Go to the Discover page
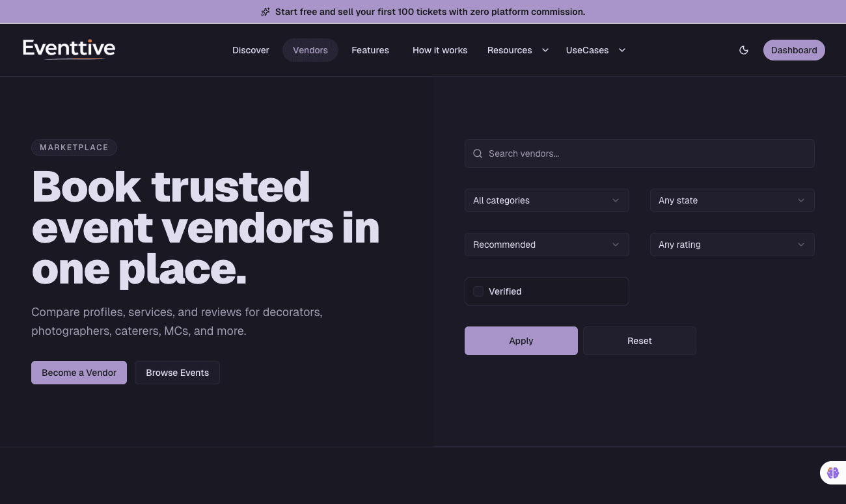Screen dimensions: 846x504 251,50
